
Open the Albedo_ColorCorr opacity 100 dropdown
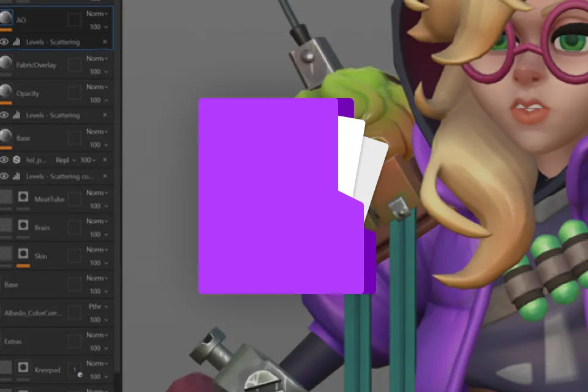point(99,320)
